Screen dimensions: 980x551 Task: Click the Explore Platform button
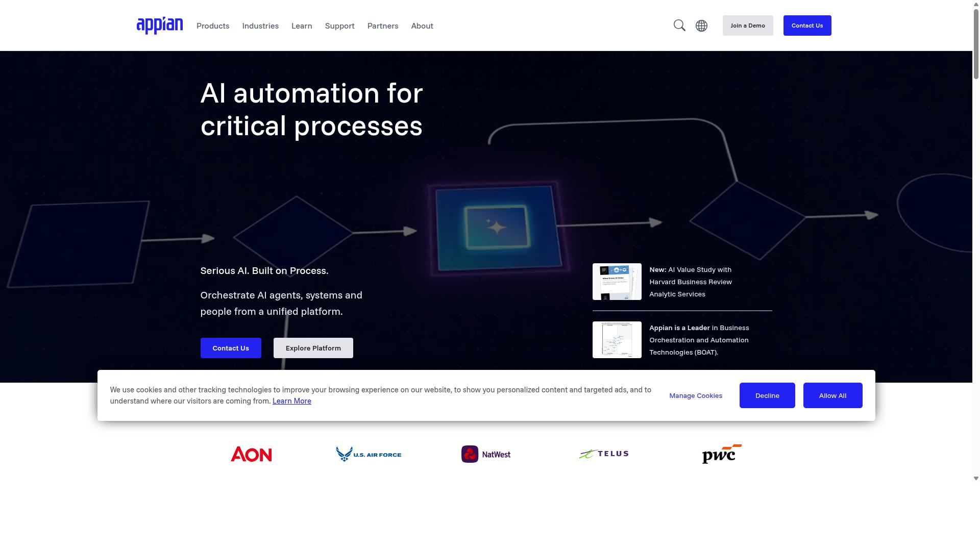click(x=313, y=348)
